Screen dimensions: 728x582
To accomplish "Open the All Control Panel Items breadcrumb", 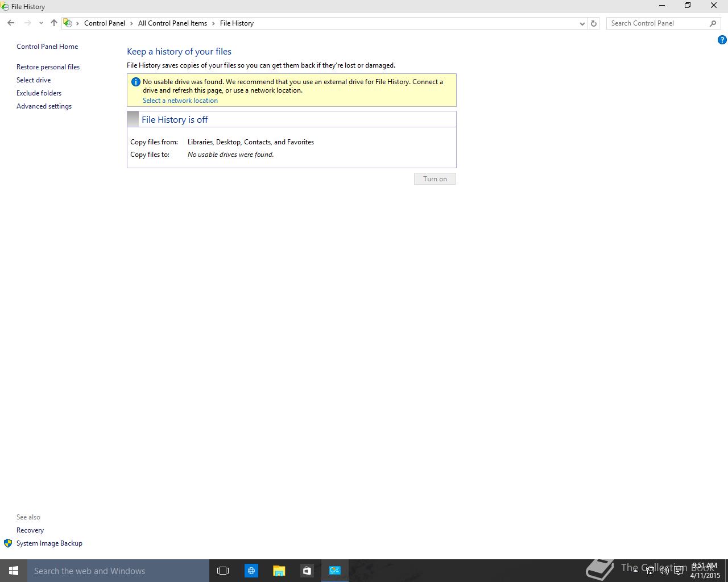I will tap(172, 23).
